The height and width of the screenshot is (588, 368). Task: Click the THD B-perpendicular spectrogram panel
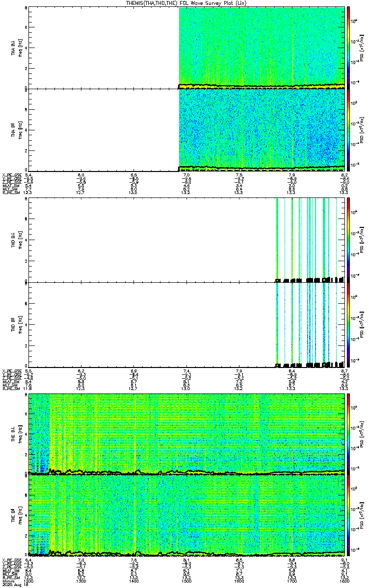click(x=186, y=240)
